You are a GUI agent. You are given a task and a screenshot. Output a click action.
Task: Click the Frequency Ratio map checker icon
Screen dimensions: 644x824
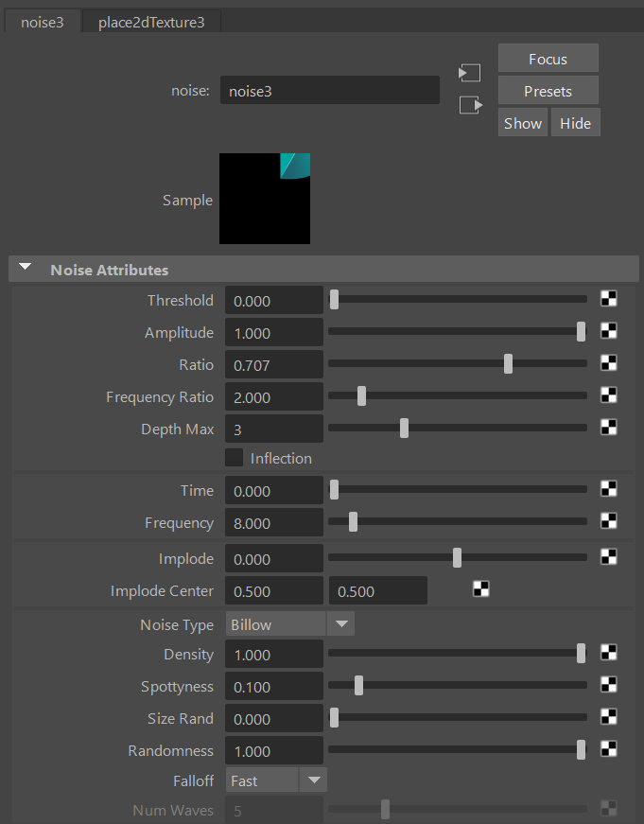pos(609,396)
